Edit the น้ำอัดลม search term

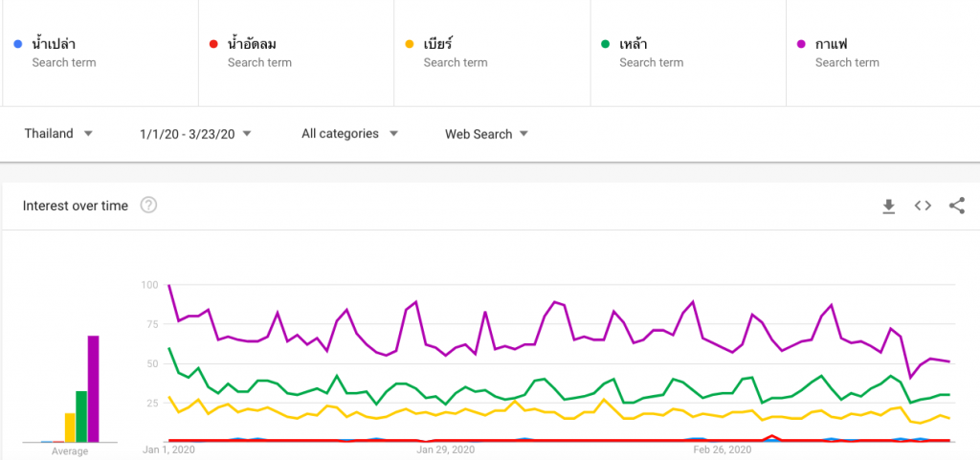[x=297, y=53]
